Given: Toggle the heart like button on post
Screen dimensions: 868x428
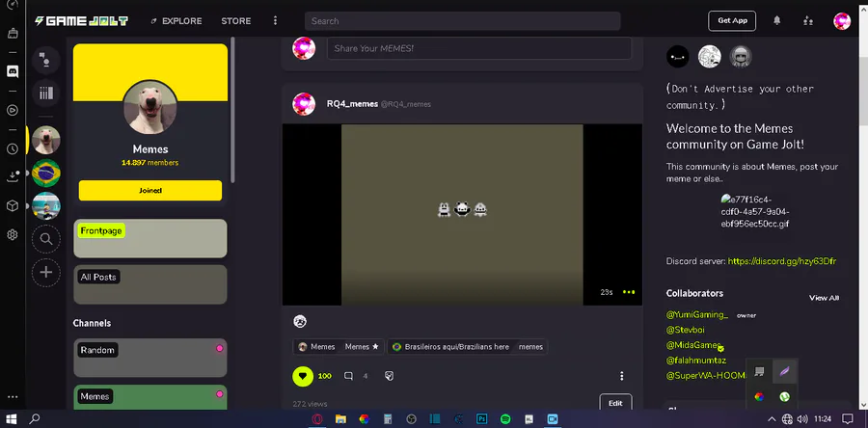Looking at the screenshot, I should point(303,376).
